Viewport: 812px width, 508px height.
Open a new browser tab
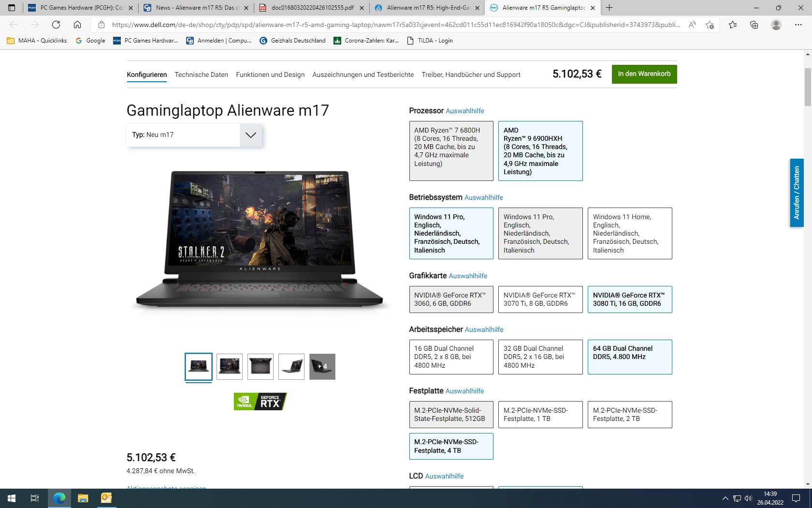[x=609, y=8]
